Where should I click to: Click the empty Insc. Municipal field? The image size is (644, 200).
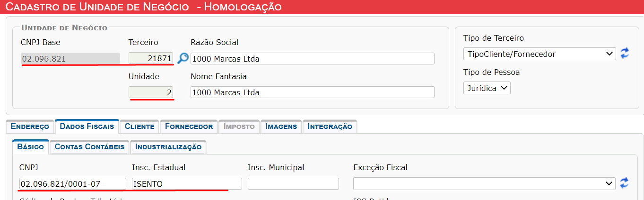click(293, 184)
